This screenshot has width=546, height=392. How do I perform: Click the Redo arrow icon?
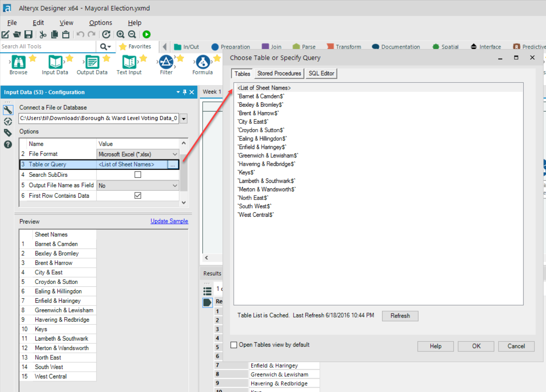(x=92, y=35)
